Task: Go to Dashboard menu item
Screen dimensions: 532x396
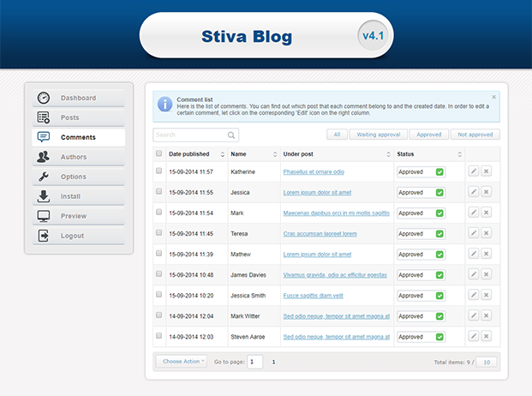Action: 78,98
